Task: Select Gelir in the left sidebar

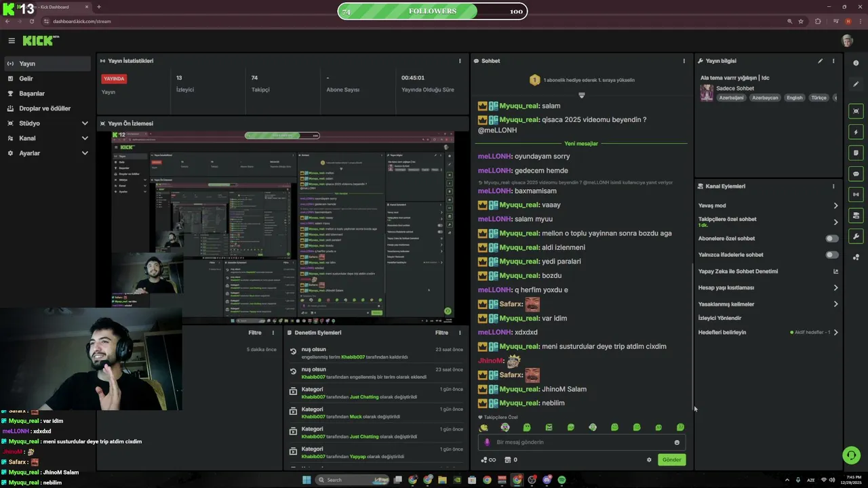Action: 46,79
